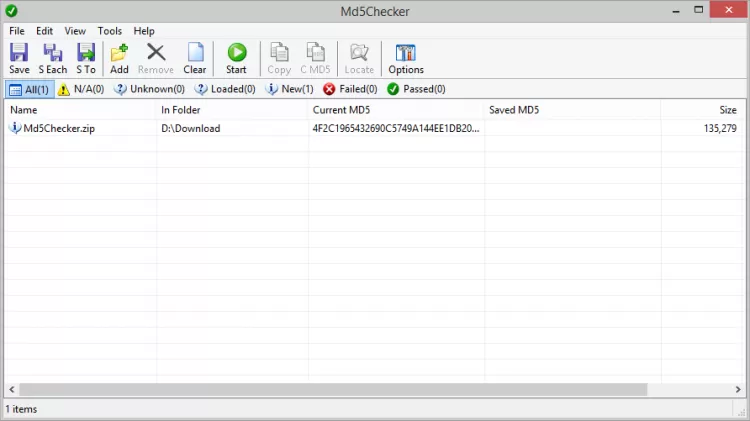Click the S Each save icon
Screen dimensions: 750x421
pyautogui.click(x=53, y=58)
